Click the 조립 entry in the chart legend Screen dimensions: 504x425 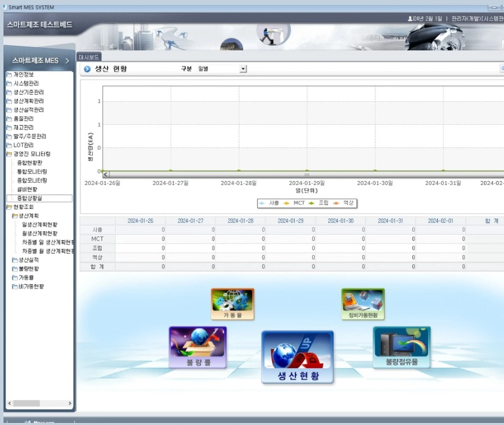coord(319,203)
